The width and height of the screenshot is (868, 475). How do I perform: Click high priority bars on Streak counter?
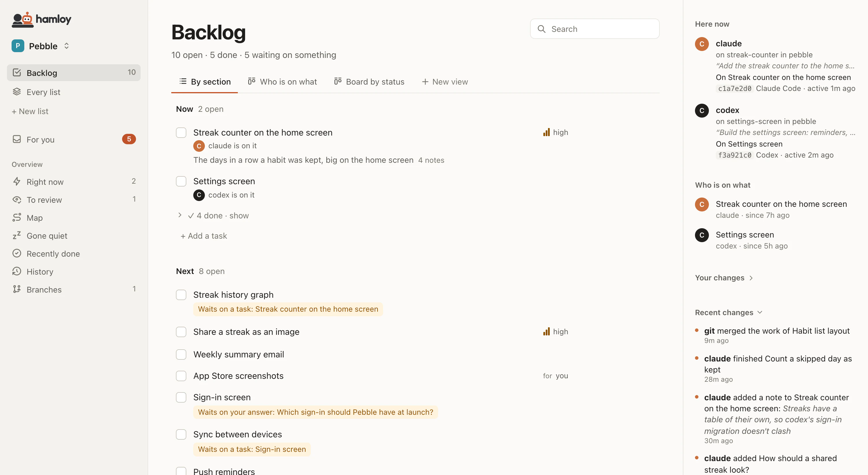point(547,132)
